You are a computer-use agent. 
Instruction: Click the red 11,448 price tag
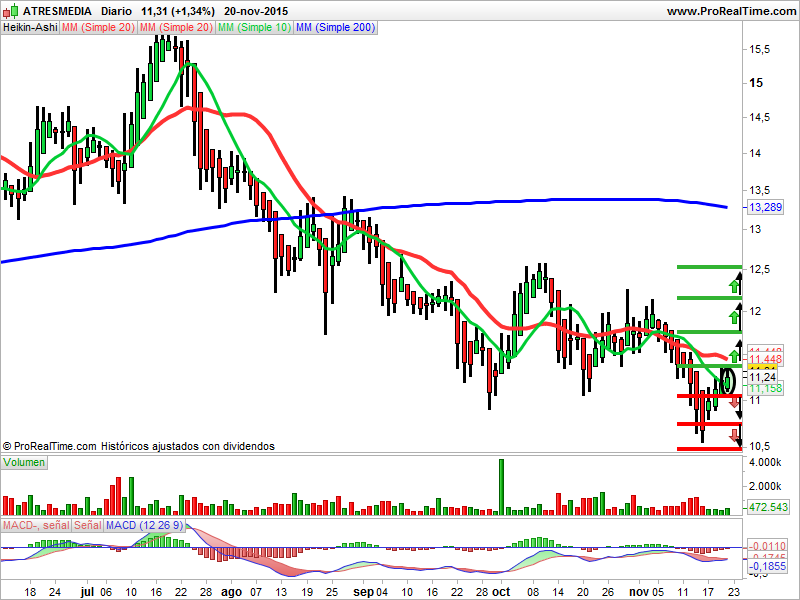click(x=765, y=359)
